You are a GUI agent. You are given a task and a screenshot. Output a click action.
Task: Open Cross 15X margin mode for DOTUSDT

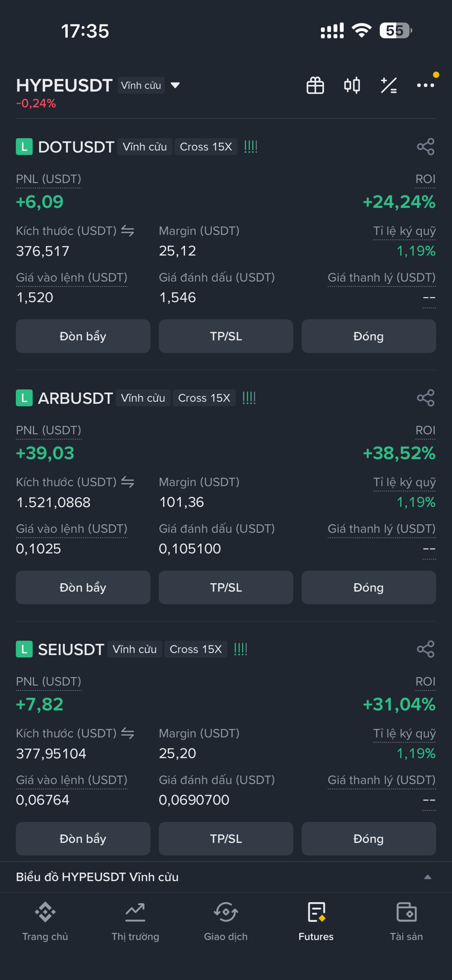(206, 147)
